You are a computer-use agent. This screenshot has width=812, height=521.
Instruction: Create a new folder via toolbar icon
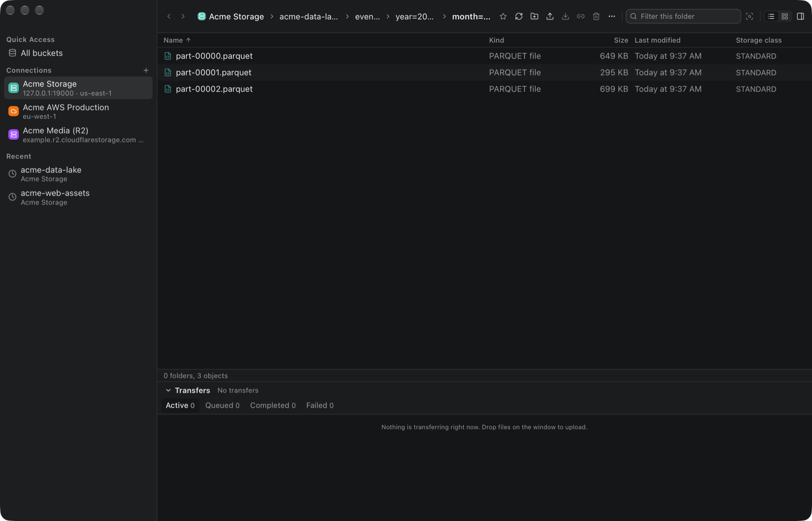(x=534, y=16)
